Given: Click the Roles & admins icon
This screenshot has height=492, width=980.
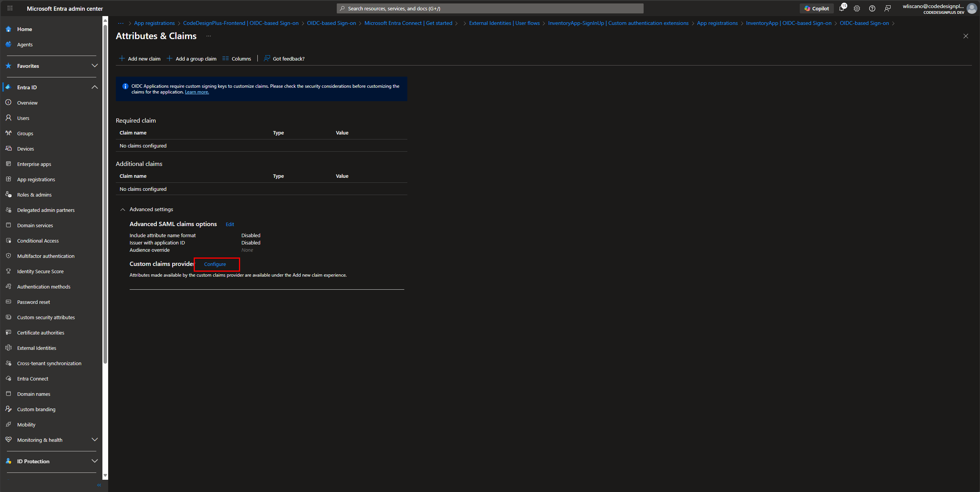Looking at the screenshot, I should tap(8, 194).
